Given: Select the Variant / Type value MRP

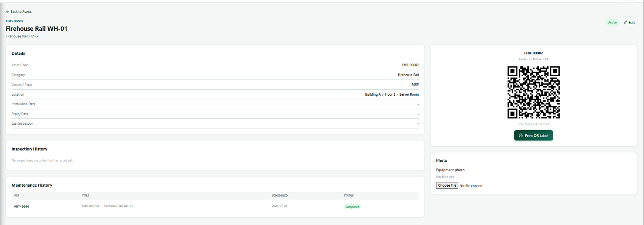Looking at the screenshot, I should [415, 85].
